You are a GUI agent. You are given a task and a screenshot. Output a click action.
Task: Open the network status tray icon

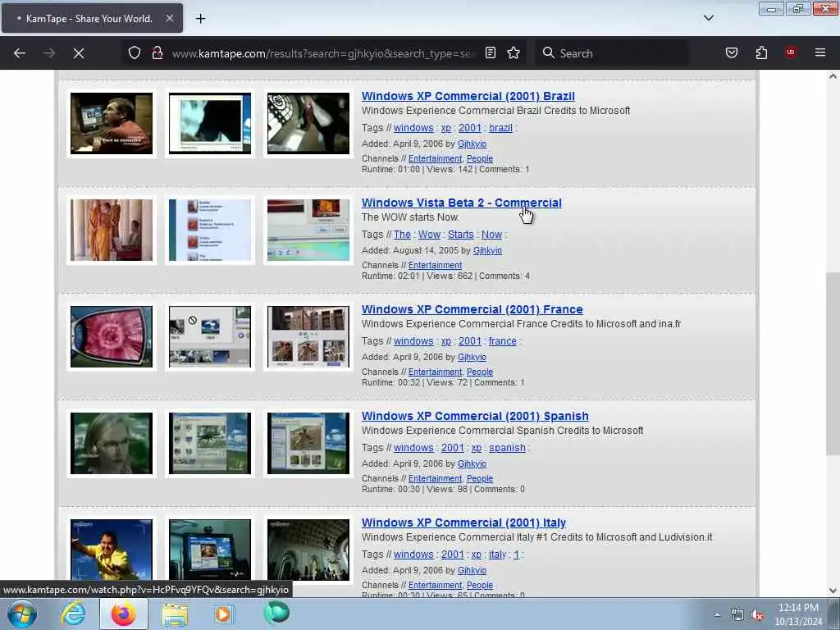tap(737, 615)
